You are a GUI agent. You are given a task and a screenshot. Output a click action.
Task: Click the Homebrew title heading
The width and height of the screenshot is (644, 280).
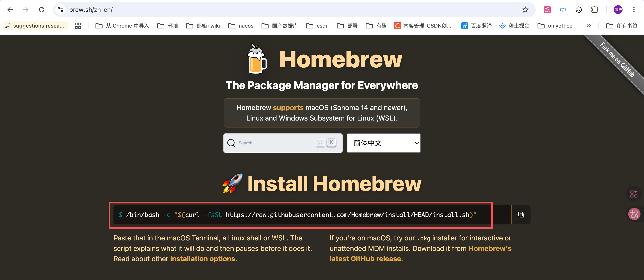pos(340,59)
